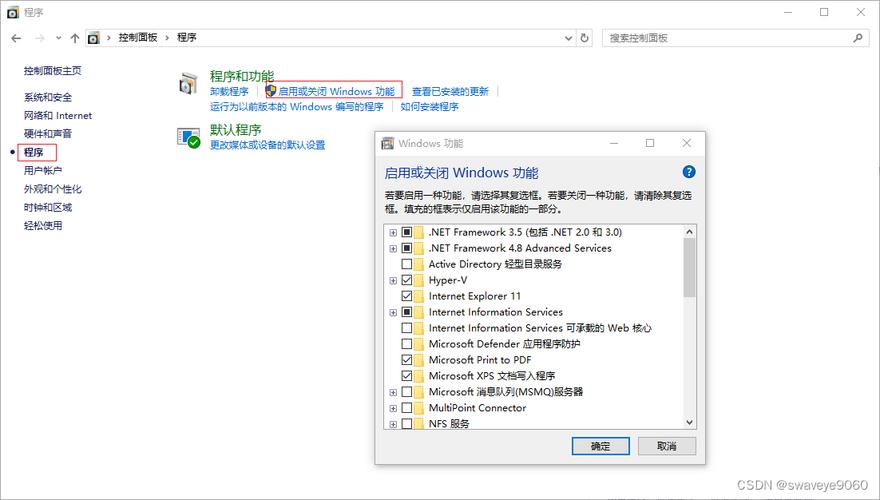
Task: Select 系统和安全 in the left sidebar
Action: (x=48, y=97)
